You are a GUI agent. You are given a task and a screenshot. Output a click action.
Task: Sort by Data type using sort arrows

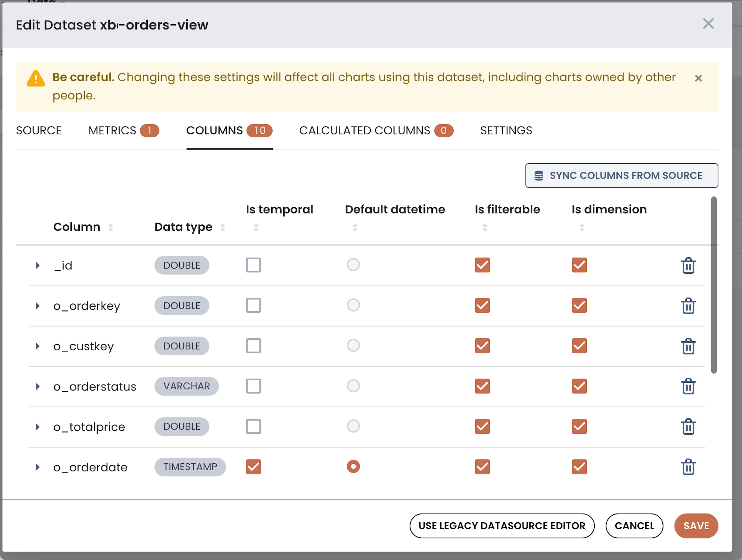tap(222, 227)
